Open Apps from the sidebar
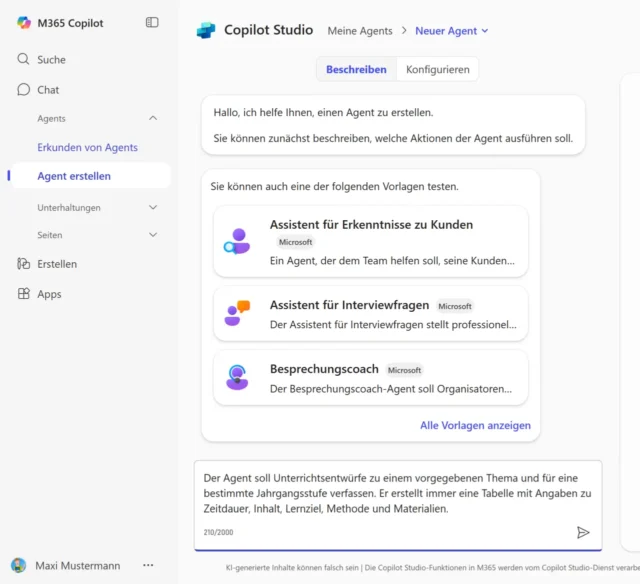 (49, 294)
